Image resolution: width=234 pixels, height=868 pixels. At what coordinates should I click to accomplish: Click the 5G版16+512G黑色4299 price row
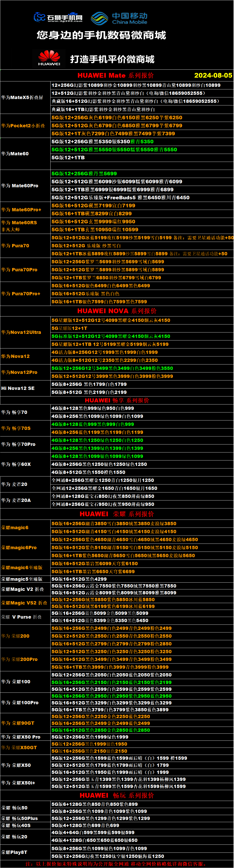[142, 579]
